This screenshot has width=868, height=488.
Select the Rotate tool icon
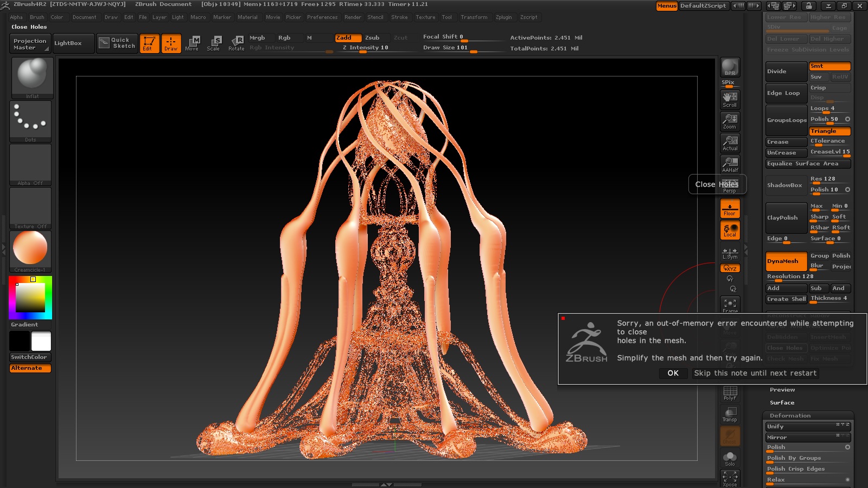(236, 43)
